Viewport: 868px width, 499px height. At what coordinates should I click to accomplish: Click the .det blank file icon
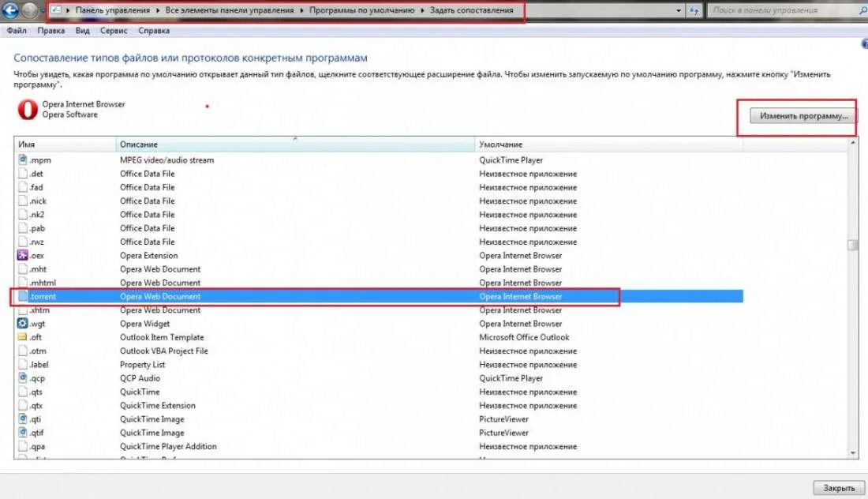pos(23,174)
